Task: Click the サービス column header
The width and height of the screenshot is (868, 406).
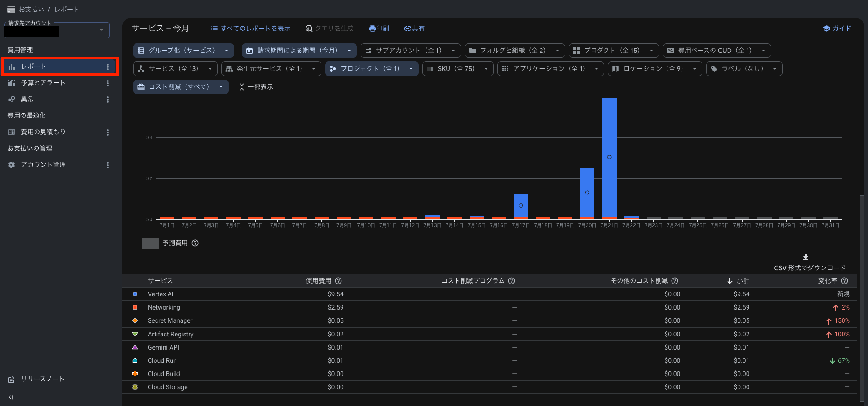Action: [161, 281]
